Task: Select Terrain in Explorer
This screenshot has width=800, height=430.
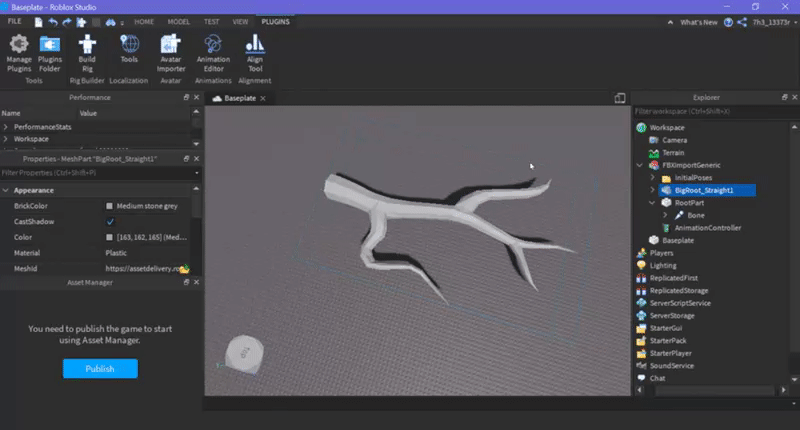Action: (672, 153)
